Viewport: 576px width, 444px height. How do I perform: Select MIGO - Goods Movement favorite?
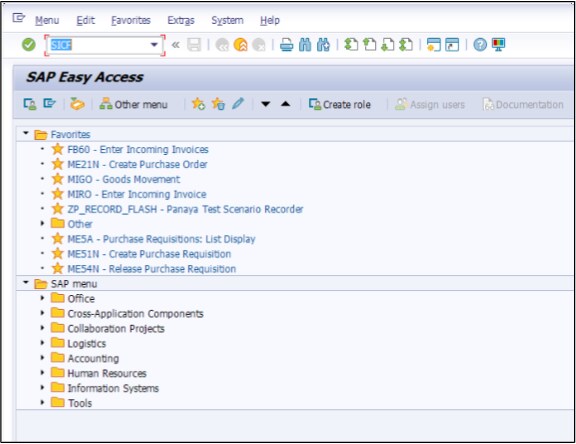(124, 179)
